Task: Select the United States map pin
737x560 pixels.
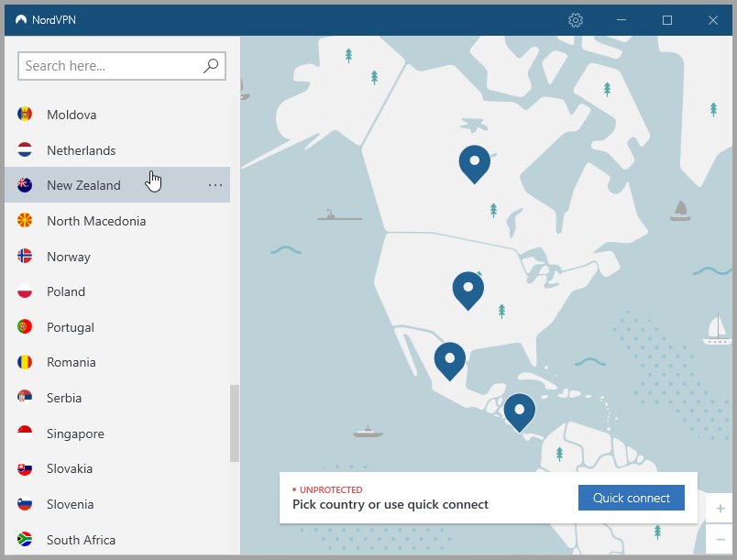Action: coord(468,291)
